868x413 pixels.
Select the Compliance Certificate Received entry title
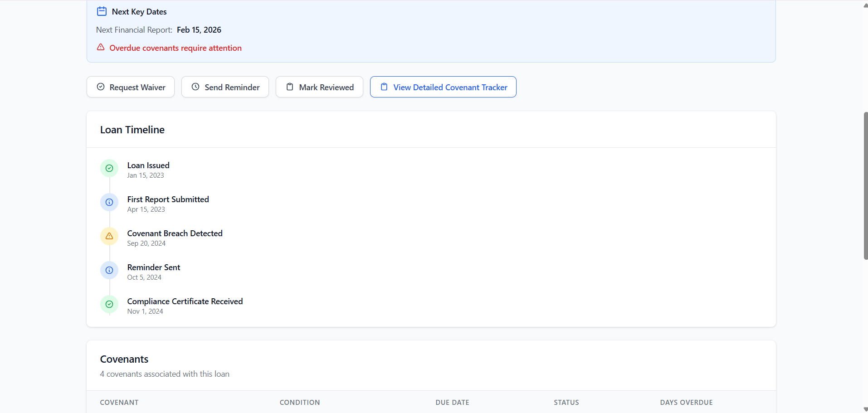(x=185, y=301)
